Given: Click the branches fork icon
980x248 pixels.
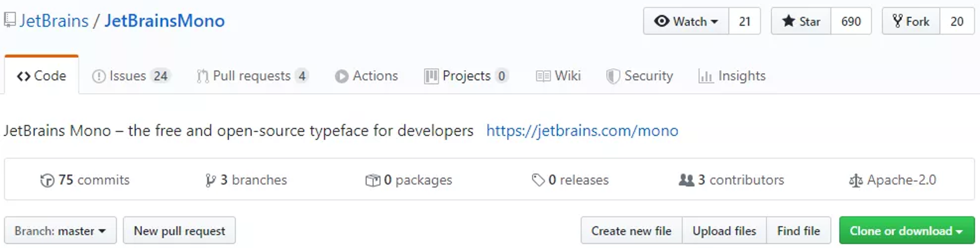Looking at the screenshot, I should click(x=210, y=180).
